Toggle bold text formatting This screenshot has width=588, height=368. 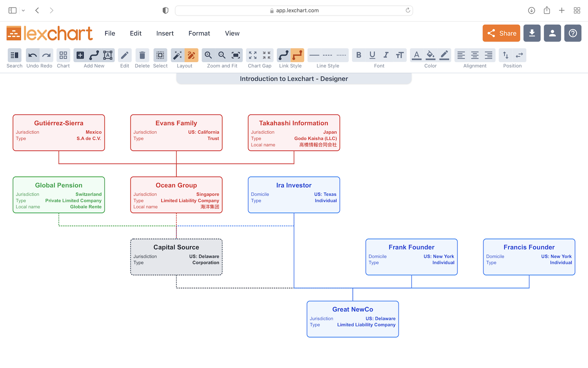359,55
